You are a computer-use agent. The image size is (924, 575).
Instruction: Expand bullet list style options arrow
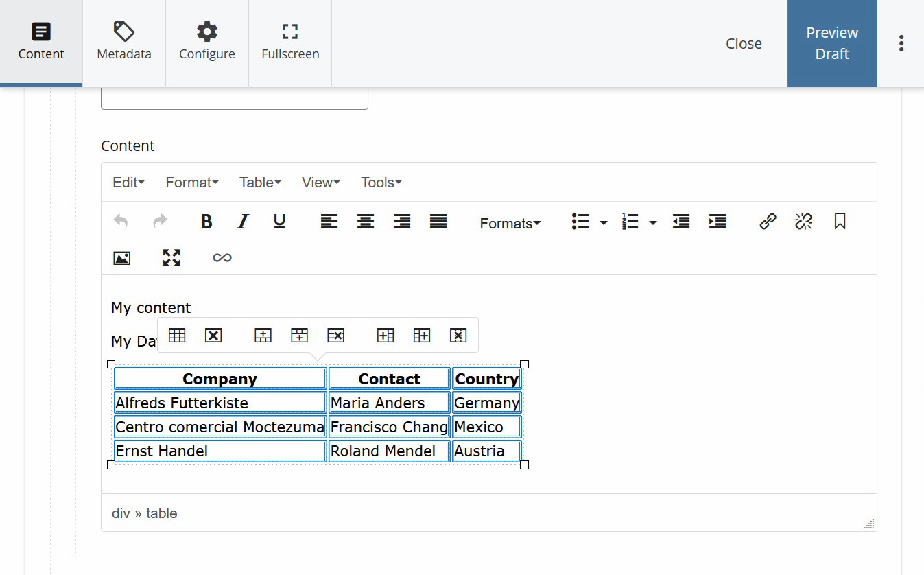pyautogui.click(x=604, y=223)
